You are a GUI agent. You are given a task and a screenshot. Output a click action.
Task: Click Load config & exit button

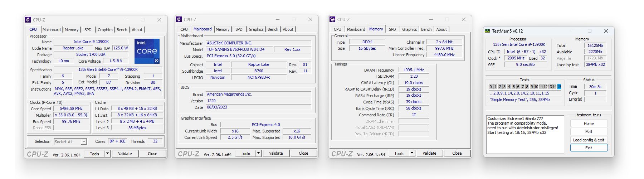[x=589, y=140]
